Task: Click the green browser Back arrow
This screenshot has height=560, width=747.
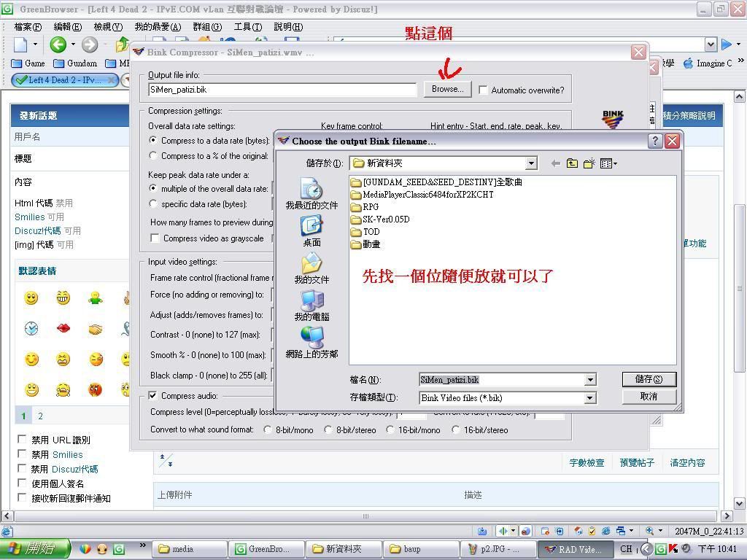Action: pyautogui.click(x=58, y=45)
